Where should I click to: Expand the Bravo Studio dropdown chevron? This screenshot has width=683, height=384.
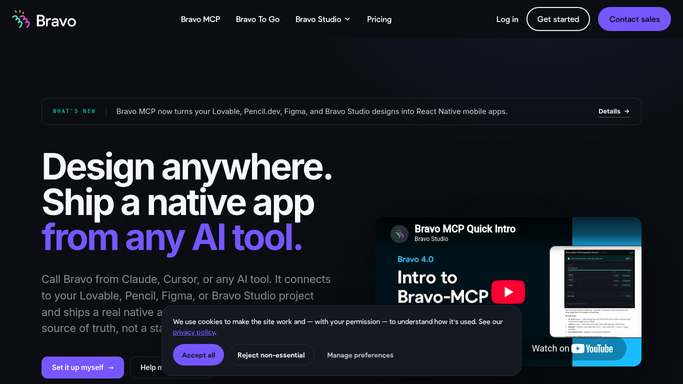(x=348, y=19)
